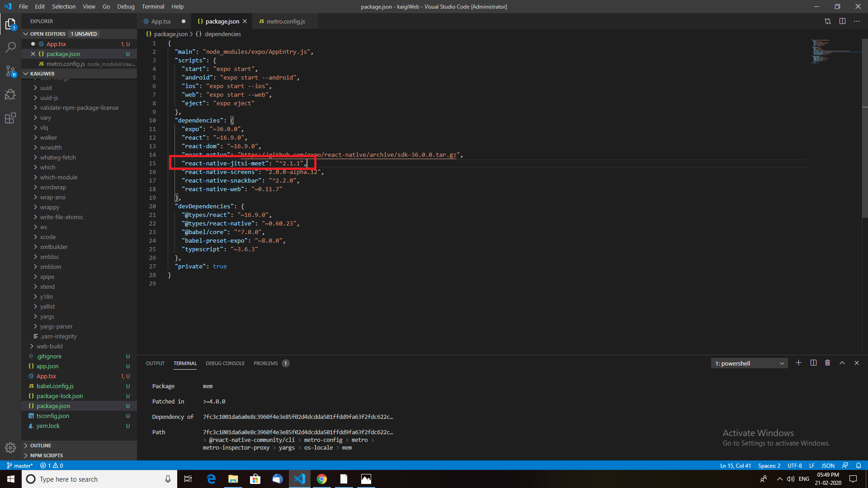The height and width of the screenshot is (488, 868).
Task: Switch to the PROBLEMS panel tab
Action: pyautogui.click(x=266, y=363)
